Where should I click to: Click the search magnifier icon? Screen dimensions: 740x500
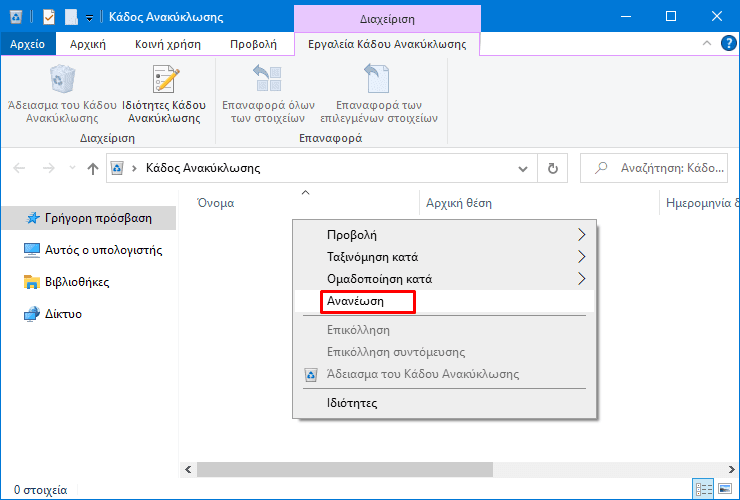click(601, 168)
